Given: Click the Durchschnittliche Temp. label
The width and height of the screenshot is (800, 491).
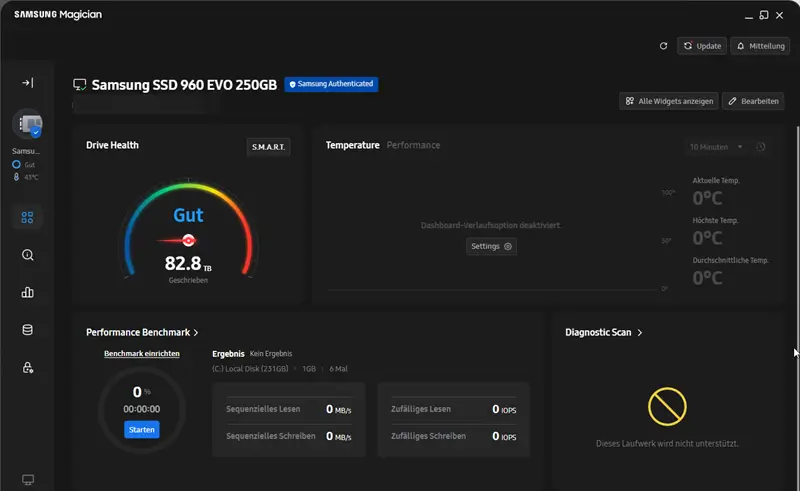Looking at the screenshot, I should coord(731,260).
